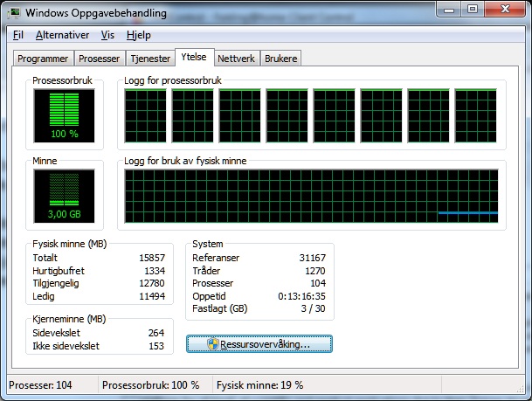532x401 pixels.
Task: Open the Fil menu
Action: tap(18, 35)
